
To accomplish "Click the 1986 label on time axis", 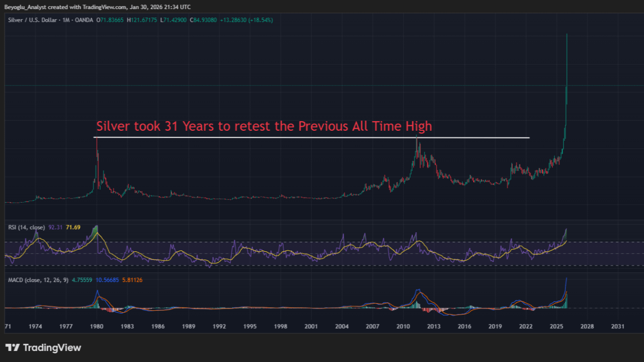I will [158, 326].
